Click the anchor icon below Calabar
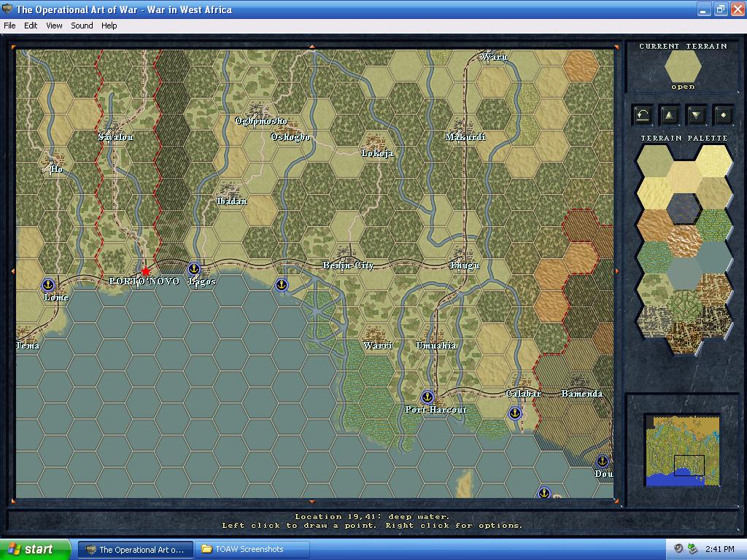The image size is (747, 560). [515, 413]
